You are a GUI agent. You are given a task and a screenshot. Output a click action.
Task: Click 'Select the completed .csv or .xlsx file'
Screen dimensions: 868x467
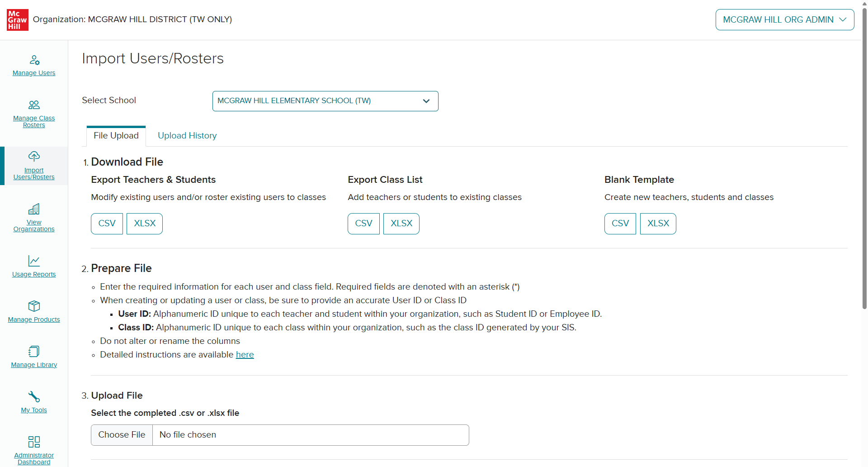coord(165,413)
